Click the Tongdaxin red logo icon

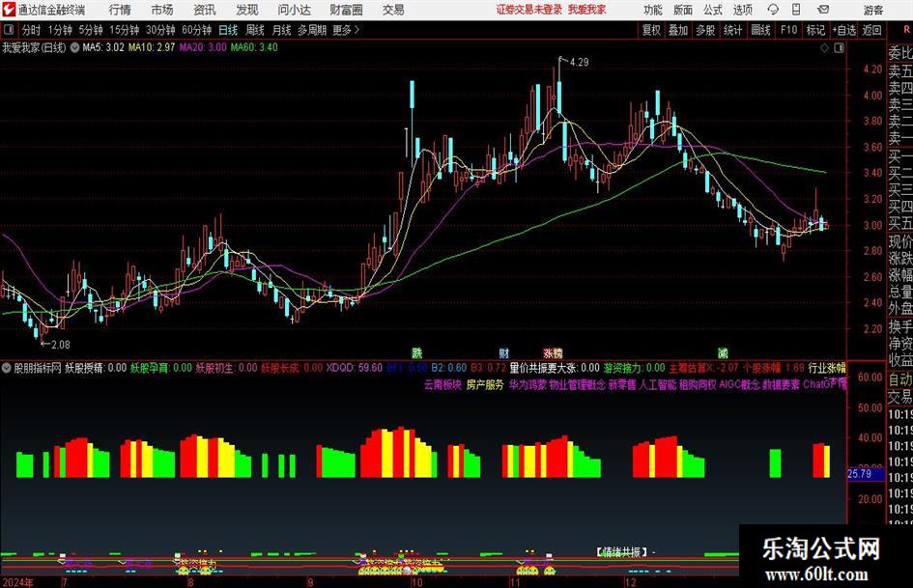click(x=9, y=10)
